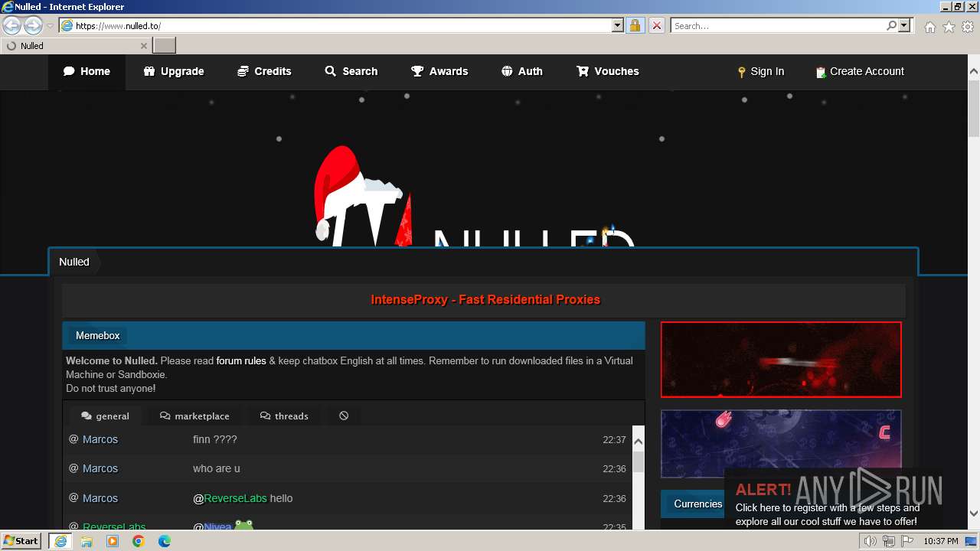Expand the search provider dropdown arrow
This screenshot has width=980, height=551.
point(904,25)
